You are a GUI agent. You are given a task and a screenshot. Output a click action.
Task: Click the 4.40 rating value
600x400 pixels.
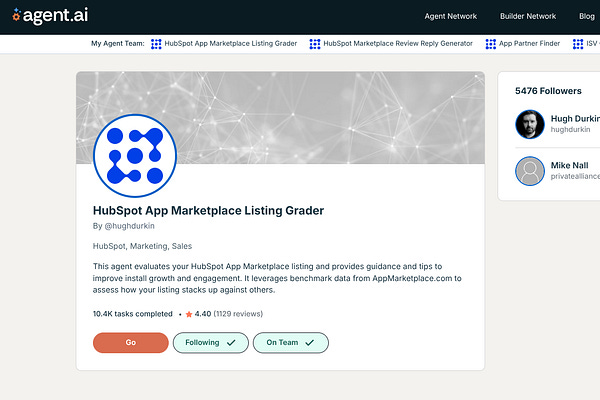coord(203,314)
